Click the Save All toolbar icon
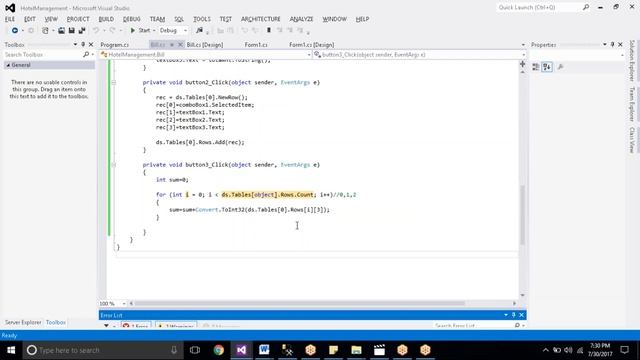Viewport: 640px width, 360px height. pyautogui.click(x=82, y=31)
